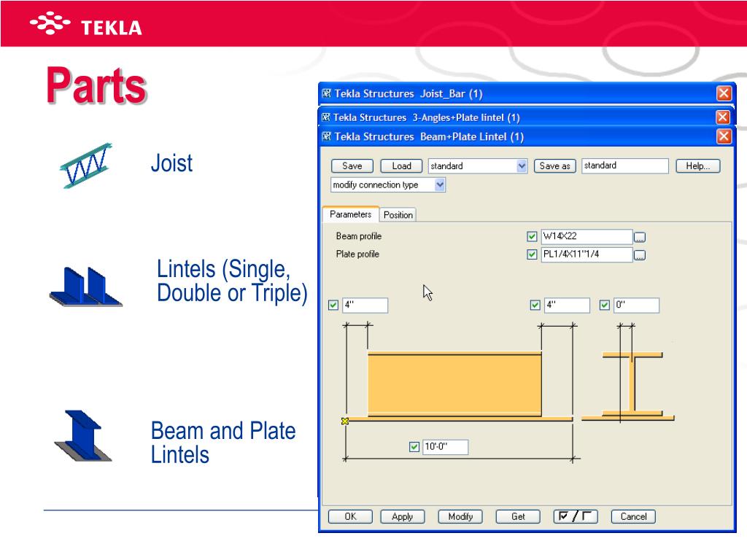Click the Get button
Screen dimensions: 747x560
click(x=518, y=517)
